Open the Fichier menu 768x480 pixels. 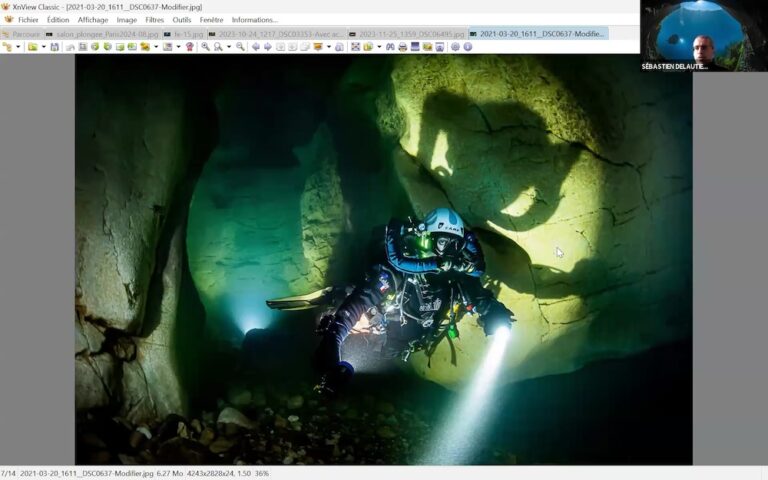28,20
